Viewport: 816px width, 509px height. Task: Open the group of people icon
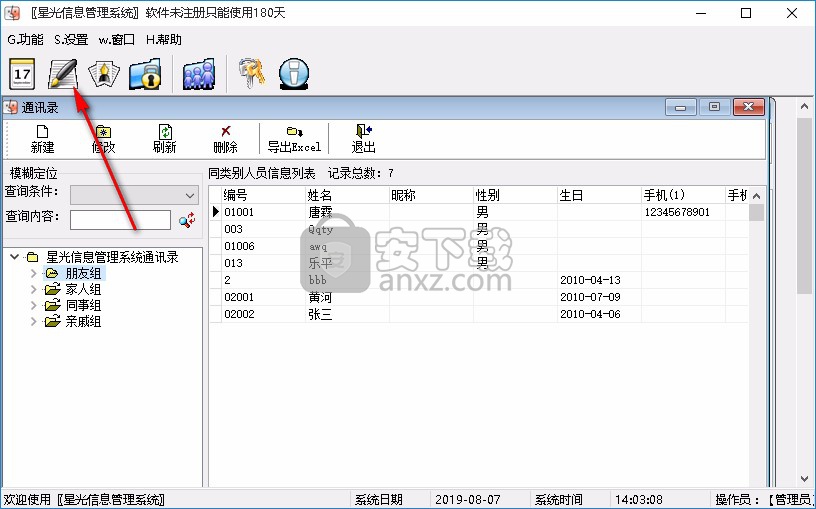[x=199, y=74]
